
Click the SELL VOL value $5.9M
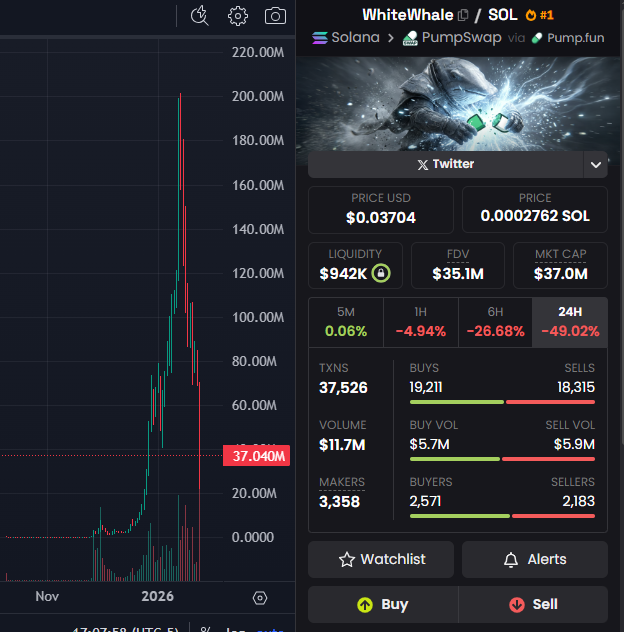(x=574, y=444)
